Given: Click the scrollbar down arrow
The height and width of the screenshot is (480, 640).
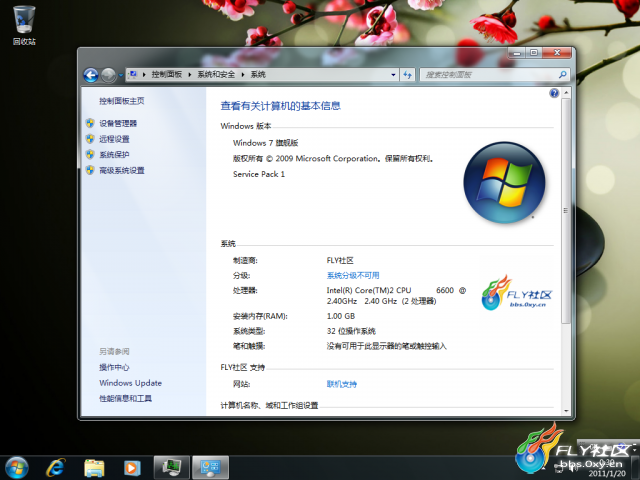Looking at the screenshot, I should click(566, 411).
